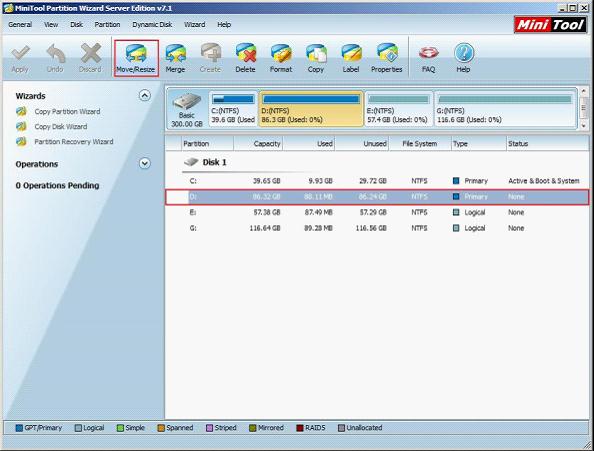This screenshot has width=594, height=451.
Task: Click the Apply toolbar icon
Action: click(x=20, y=53)
